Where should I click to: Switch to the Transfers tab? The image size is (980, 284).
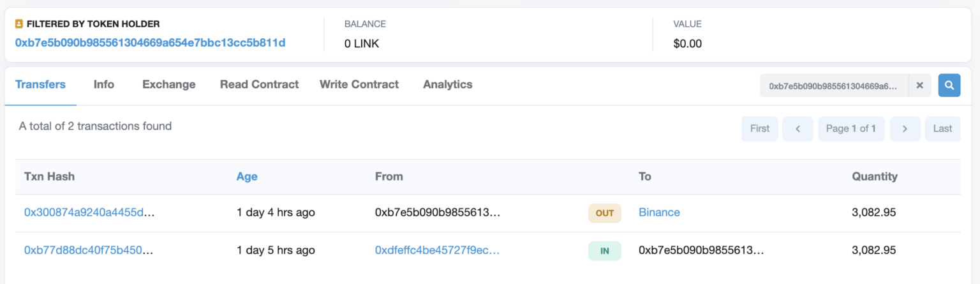40,84
